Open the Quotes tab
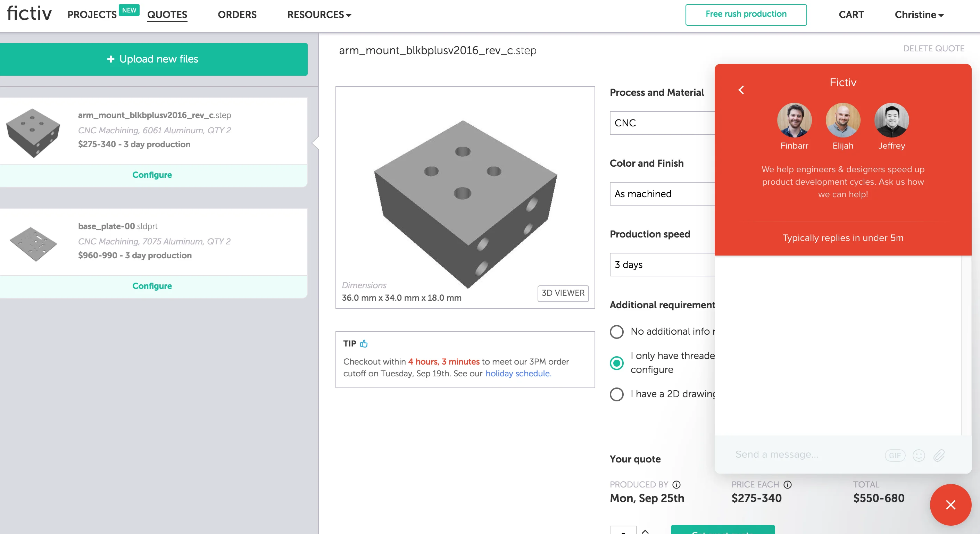The height and width of the screenshot is (534, 980). (167, 15)
